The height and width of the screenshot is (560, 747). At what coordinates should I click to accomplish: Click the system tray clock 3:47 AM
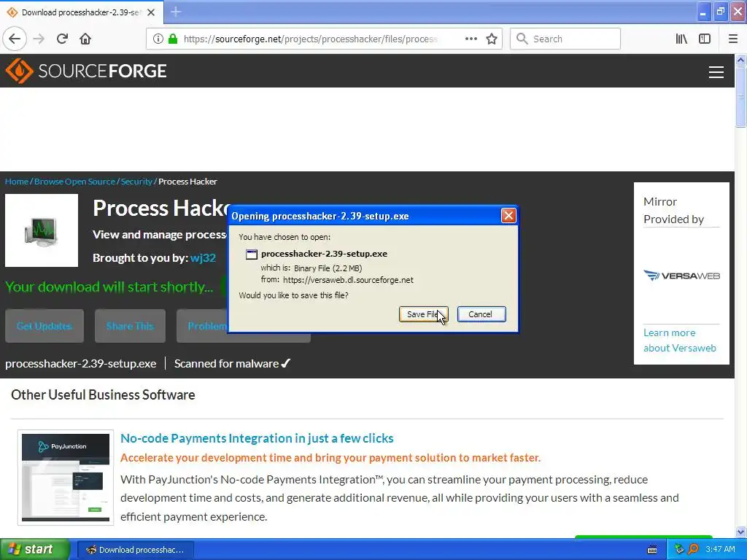(x=720, y=549)
